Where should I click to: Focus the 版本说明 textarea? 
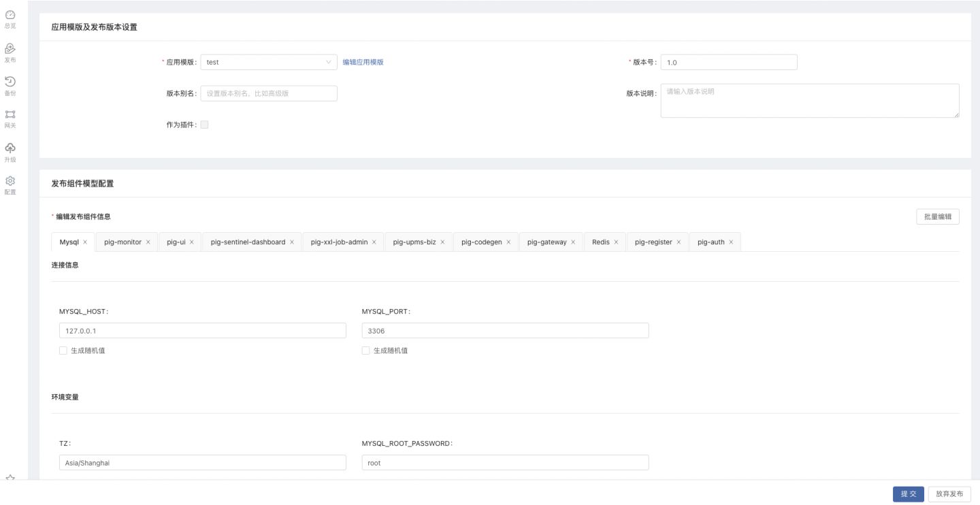[810, 101]
